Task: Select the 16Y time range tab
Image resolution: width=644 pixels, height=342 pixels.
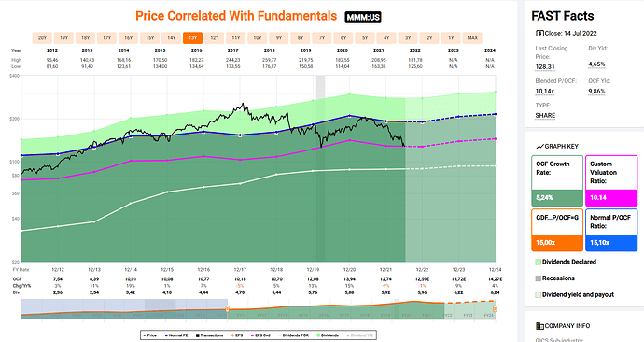Action: point(128,37)
